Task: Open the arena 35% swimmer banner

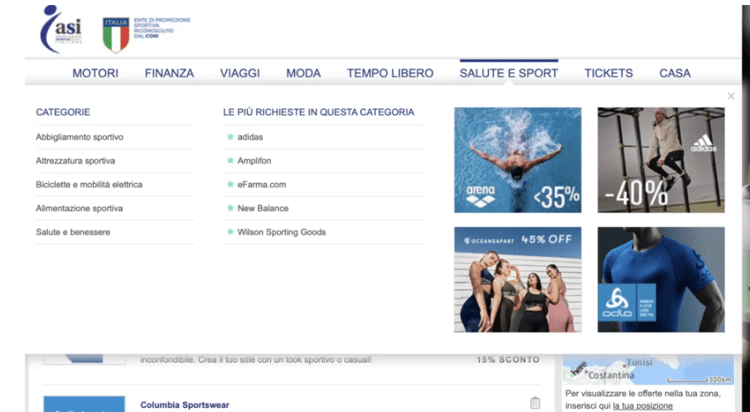Action: [518, 160]
